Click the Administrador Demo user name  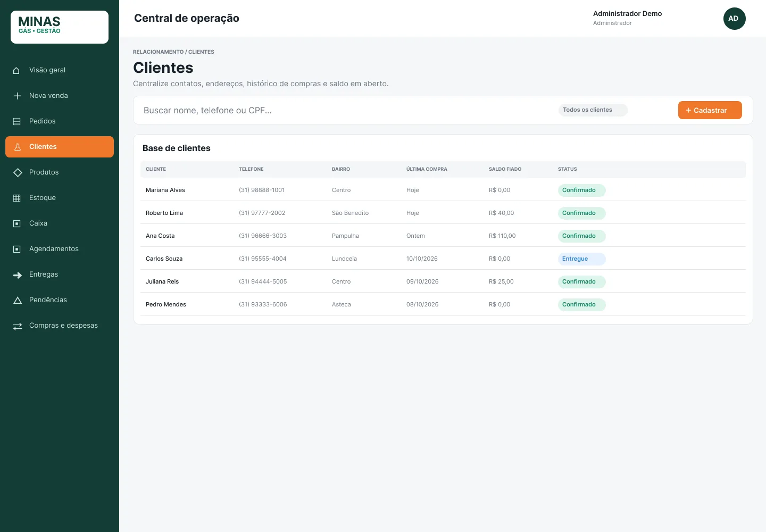(627, 14)
